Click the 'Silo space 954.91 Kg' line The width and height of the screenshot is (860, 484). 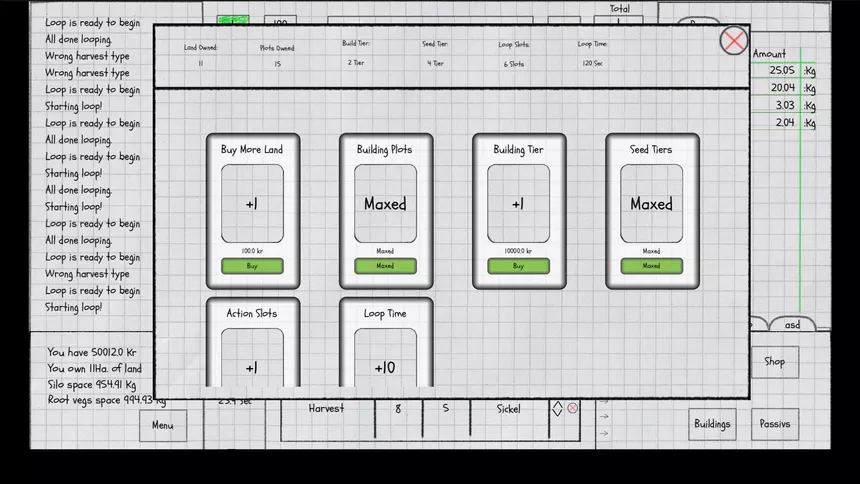[92, 384]
